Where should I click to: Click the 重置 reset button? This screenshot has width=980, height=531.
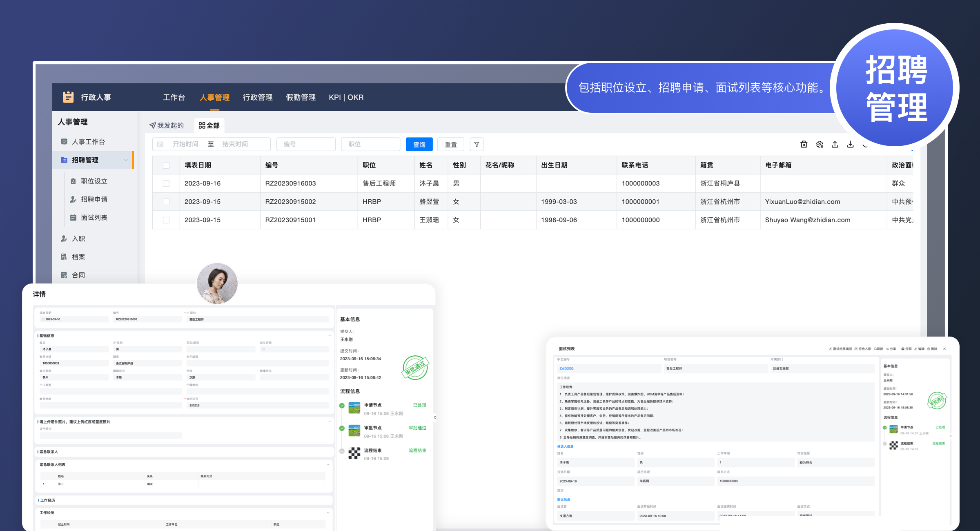coord(450,144)
